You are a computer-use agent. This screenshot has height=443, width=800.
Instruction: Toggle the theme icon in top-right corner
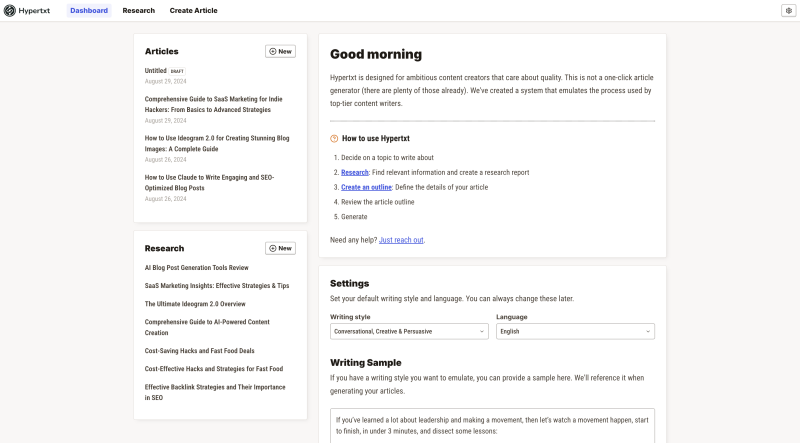[787, 10]
